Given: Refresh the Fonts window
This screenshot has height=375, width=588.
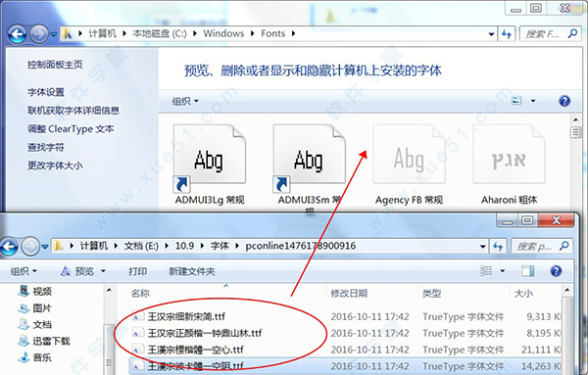Looking at the screenshot, I should click(507, 34).
